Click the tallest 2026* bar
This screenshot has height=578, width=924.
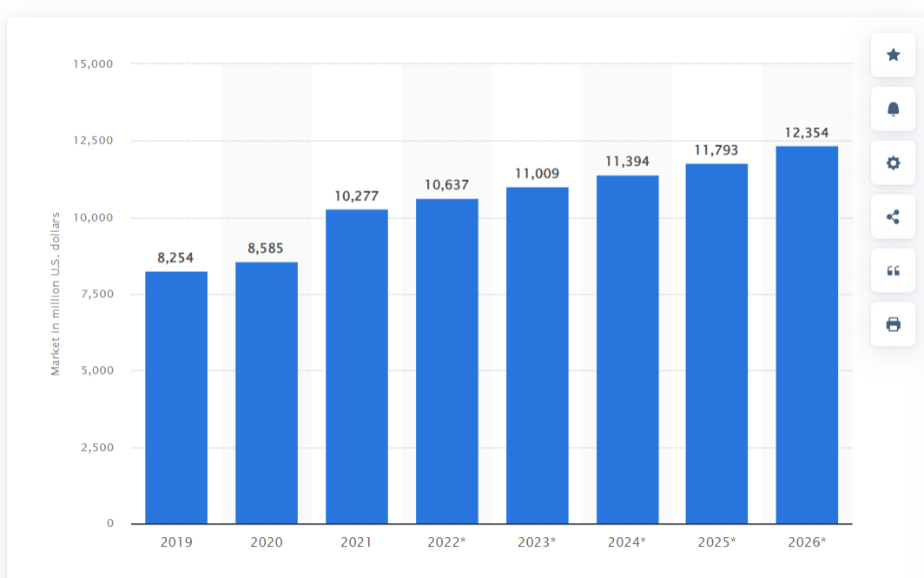(807, 335)
